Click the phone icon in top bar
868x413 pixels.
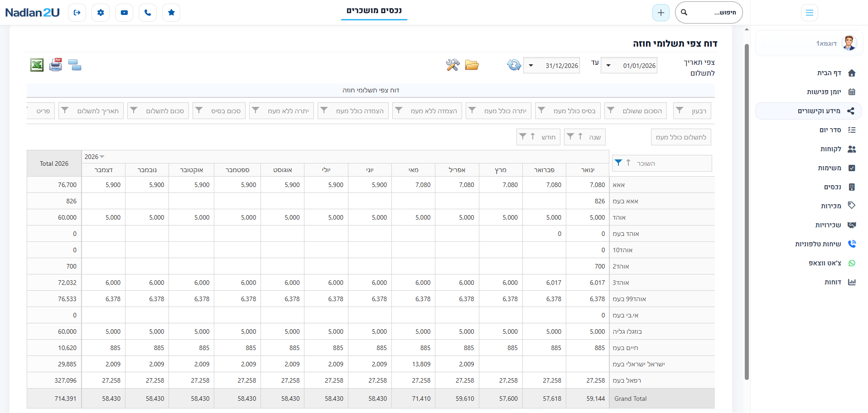(148, 13)
